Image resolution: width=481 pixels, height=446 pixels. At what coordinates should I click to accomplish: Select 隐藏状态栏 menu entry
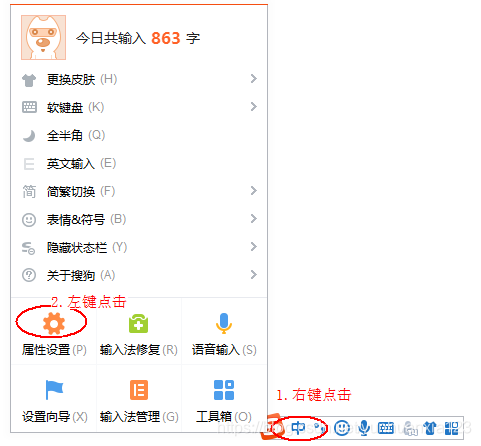(x=139, y=247)
